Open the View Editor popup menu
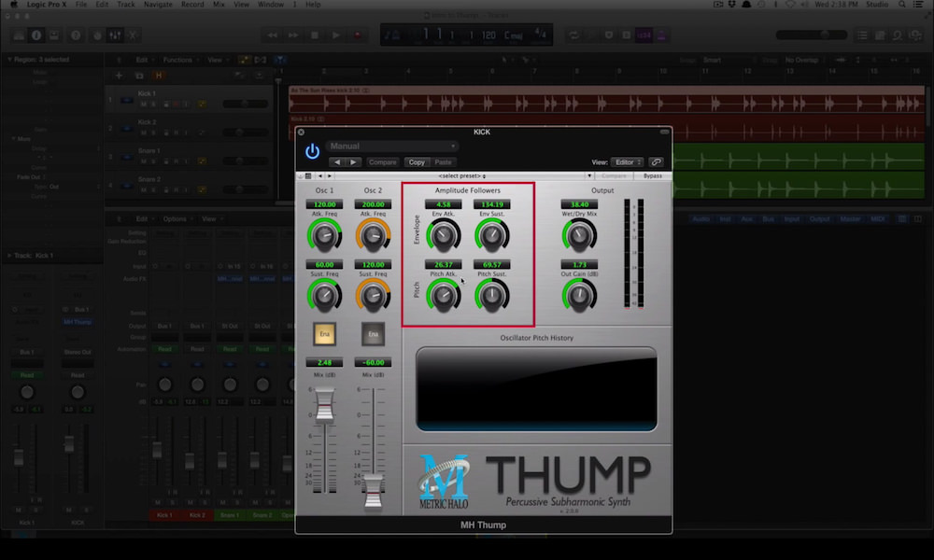Image resolution: width=934 pixels, height=560 pixels. [628, 161]
